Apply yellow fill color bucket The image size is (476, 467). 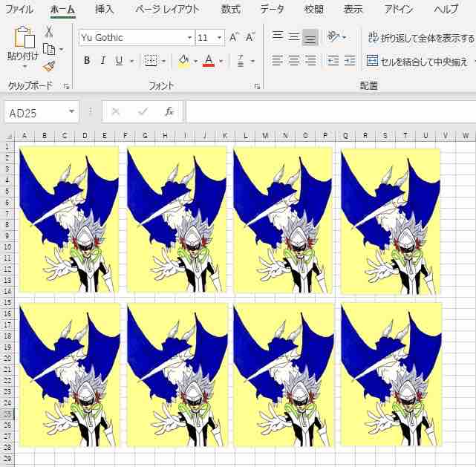click(x=183, y=61)
